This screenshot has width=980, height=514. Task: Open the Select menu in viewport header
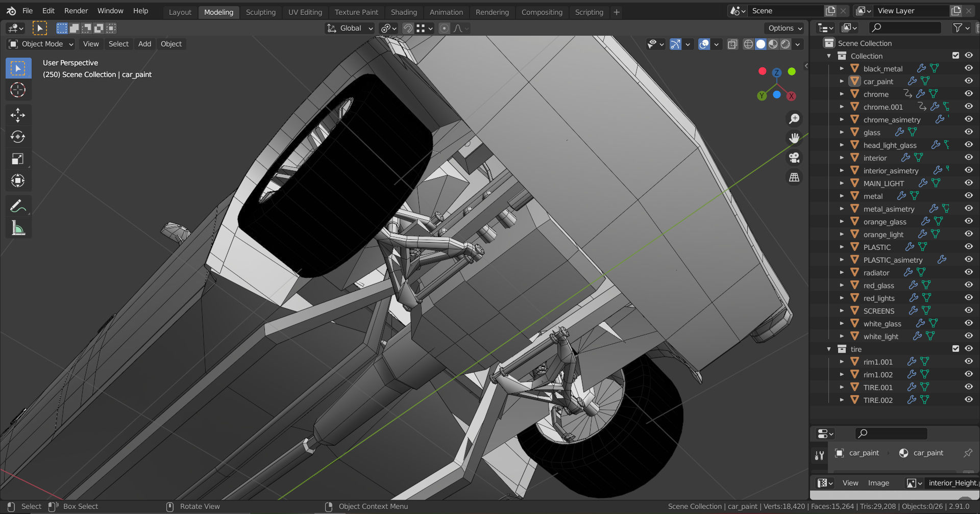pyautogui.click(x=118, y=44)
